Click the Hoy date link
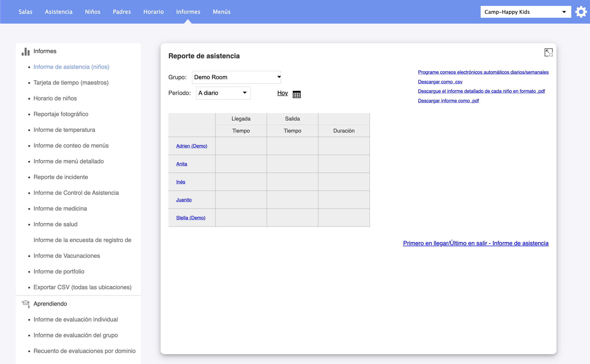Image resolution: width=590 pixels, height=364 pixels. tap(282, 93)
